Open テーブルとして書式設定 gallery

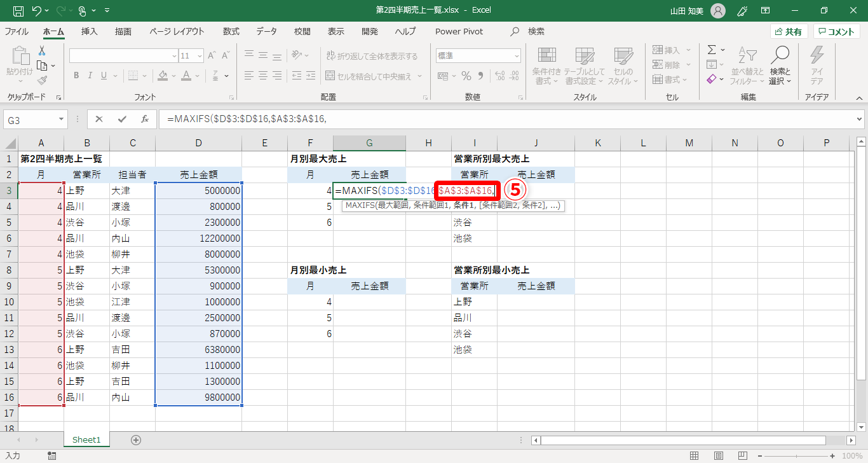[x=585, y=66]
